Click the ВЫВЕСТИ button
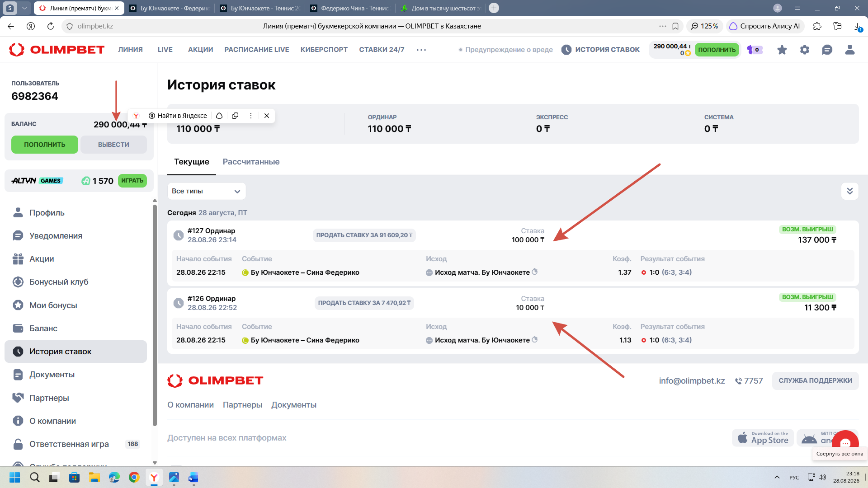The width and height of the screenshot is (868, 488). pos(113,145)
